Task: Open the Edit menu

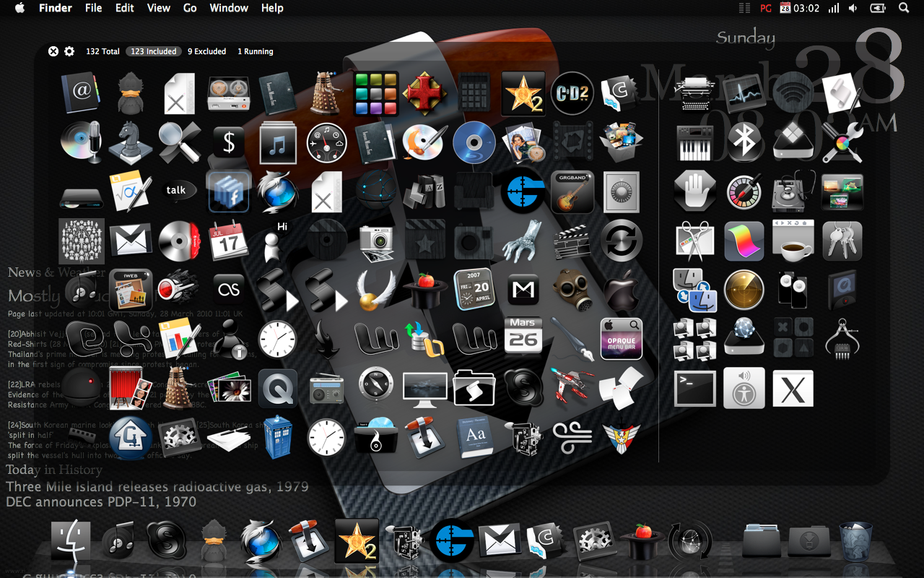Action: pos(125,8)
